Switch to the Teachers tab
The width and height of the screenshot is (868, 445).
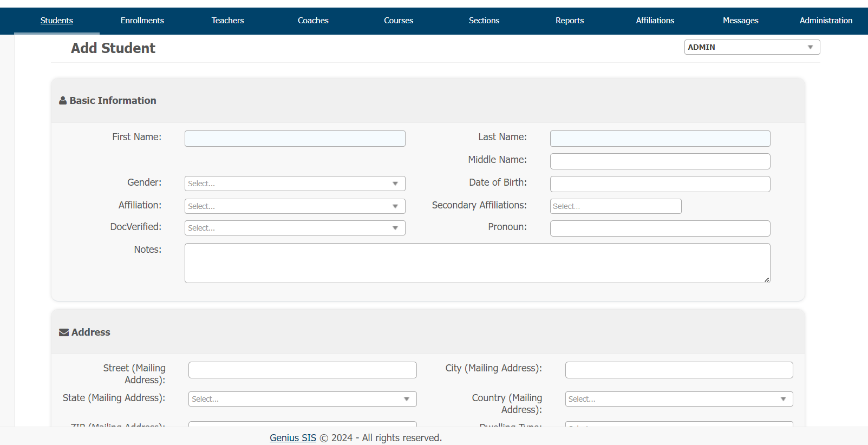pos(227,21)
